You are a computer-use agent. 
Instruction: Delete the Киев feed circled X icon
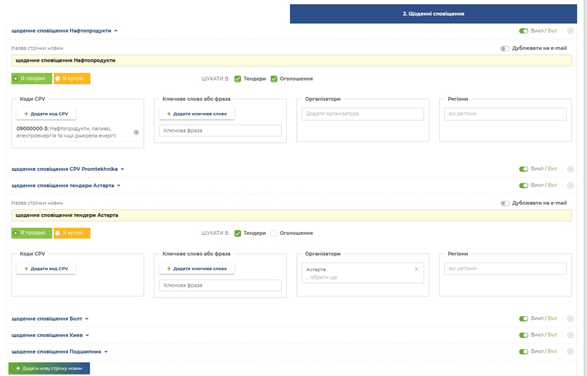[570, 335]
